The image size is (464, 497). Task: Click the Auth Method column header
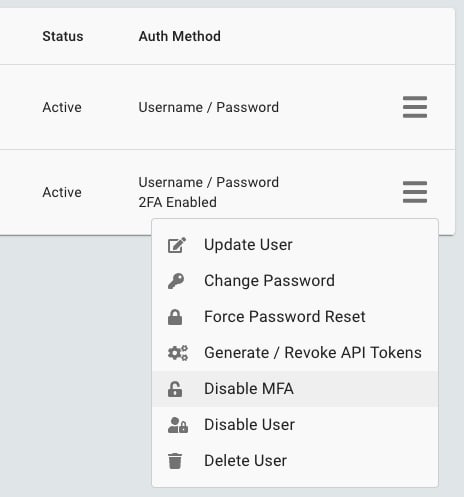click(x=180, y=36)
